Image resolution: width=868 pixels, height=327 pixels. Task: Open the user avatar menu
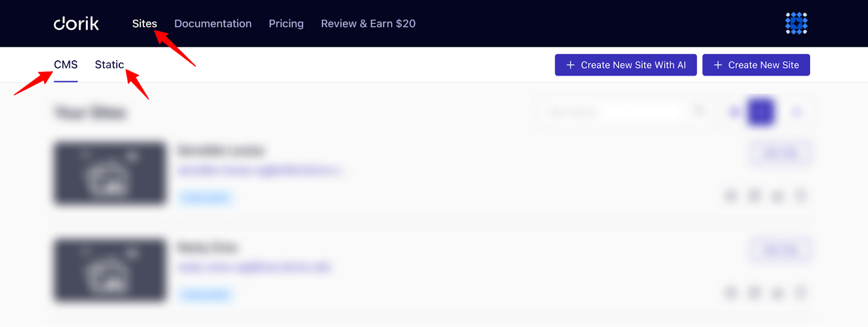(x=796, y=23)
